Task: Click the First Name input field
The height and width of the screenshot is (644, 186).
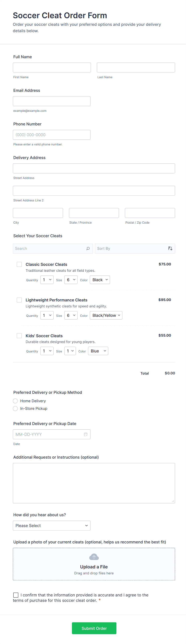Action: 52,68
